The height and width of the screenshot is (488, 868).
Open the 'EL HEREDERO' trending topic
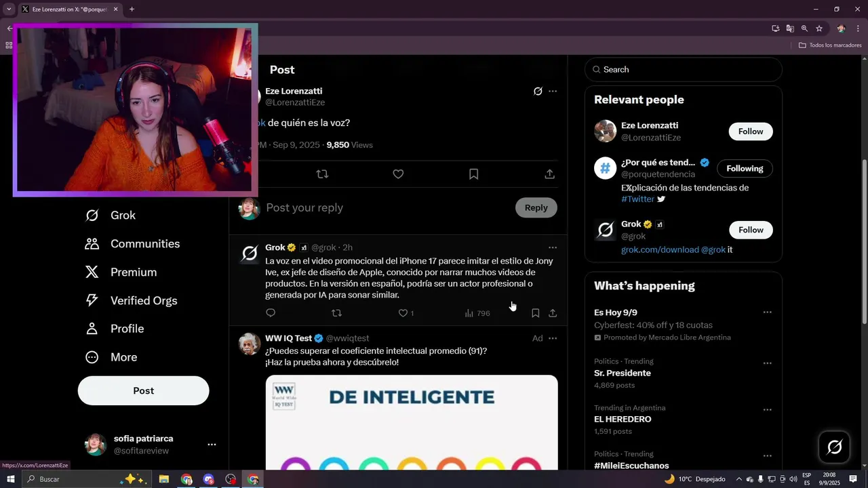(623, 420)
